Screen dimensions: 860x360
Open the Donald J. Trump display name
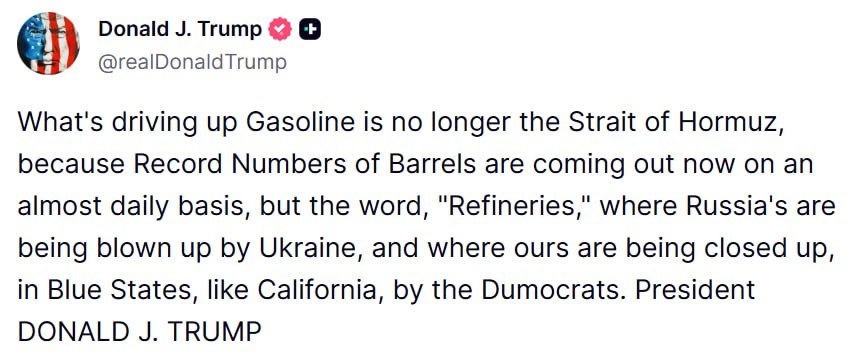pyautogui.click(x=180, y=29)
